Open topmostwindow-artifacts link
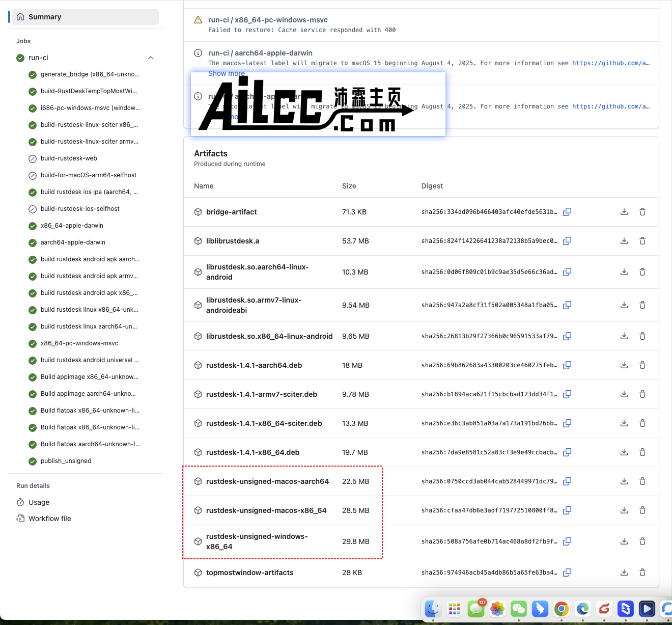 (x=249, y=573)
